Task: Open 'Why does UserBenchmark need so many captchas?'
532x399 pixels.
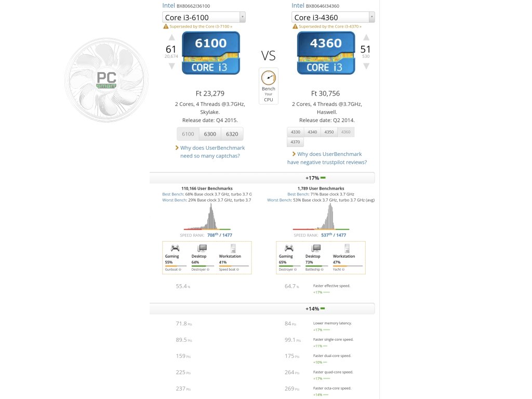Action: click(x=212, y=152)
